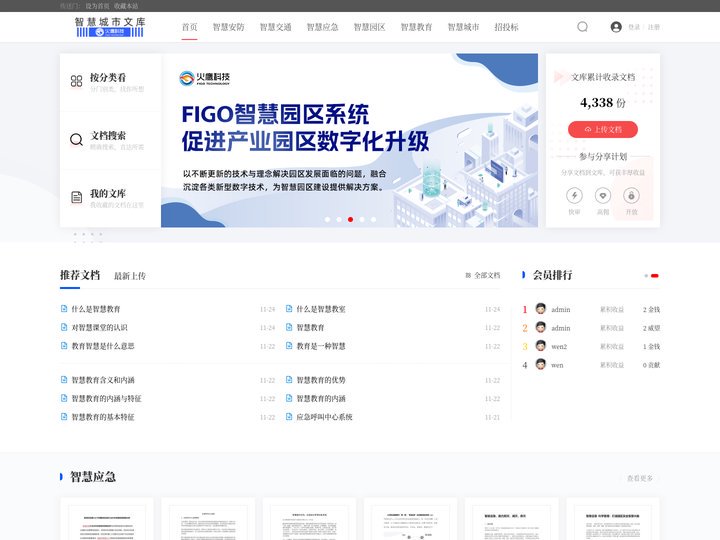
Task: Select the red ranking pager indicator
Action: (x=655, y=276)
